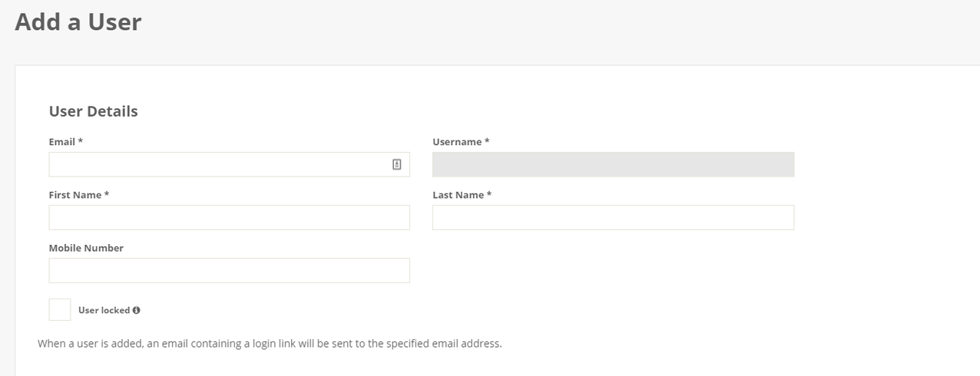This screenshot has width=980, height=376.
Task: Click the Mobile Number text field
Action: pyautogui.click(x=229, y=270)
